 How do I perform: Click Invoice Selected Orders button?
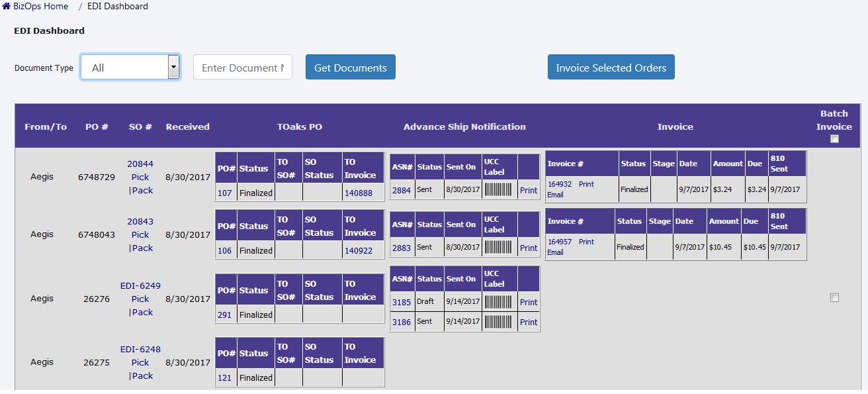tap(611, 68)
